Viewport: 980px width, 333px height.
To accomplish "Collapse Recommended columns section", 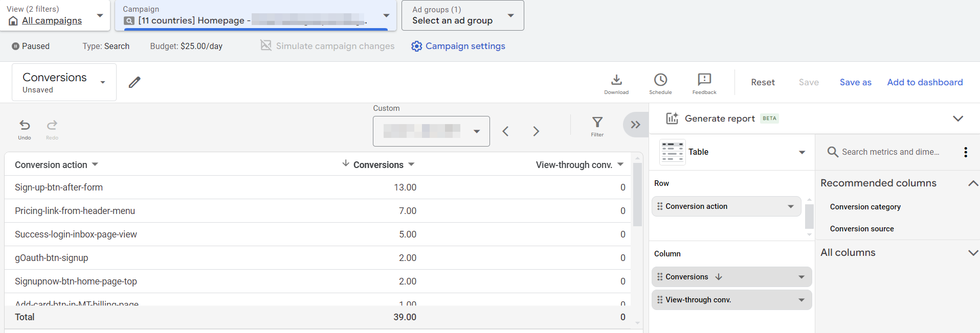I will tap(973, 183).
